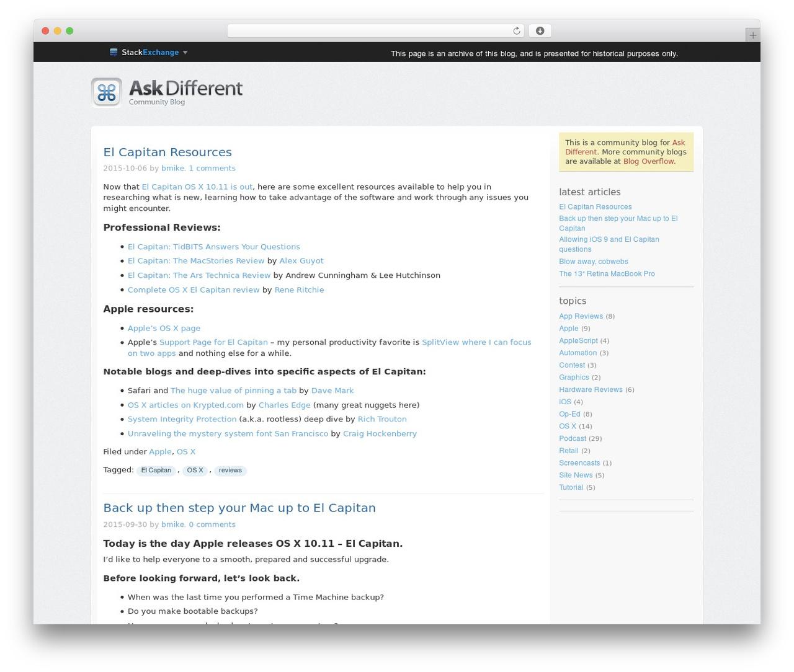Screen dimensions: 794x672
Task: Open the 1 comments link
Action: 212,168
